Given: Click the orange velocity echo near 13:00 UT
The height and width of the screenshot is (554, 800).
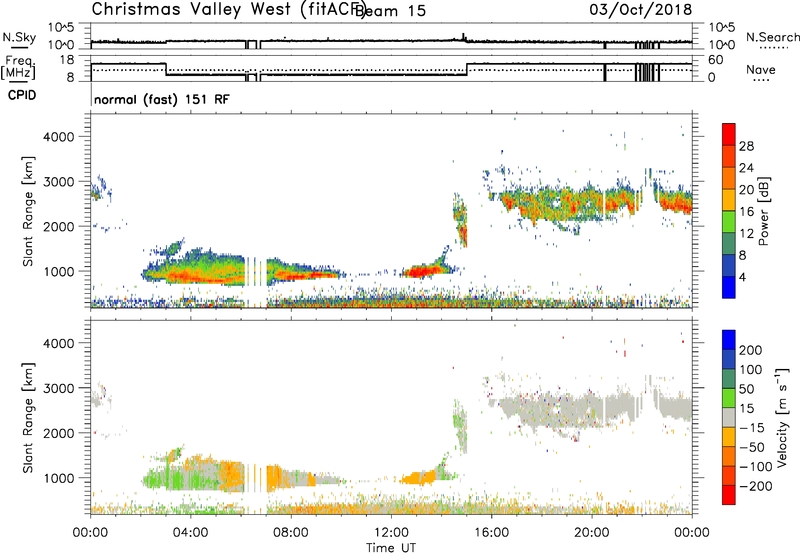Looking at the screenshot, I should click(418, 478).
